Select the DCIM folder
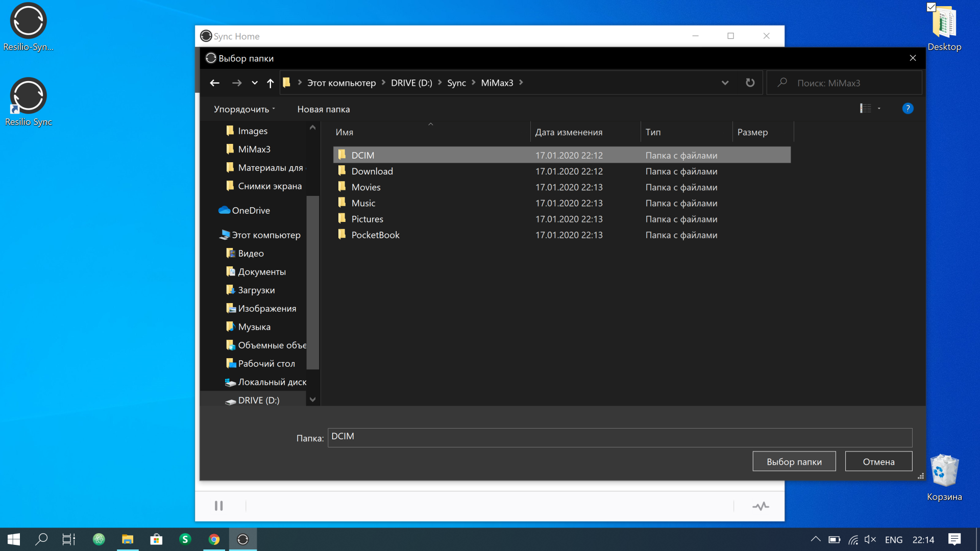 pyautogui.click(x=561, y=155)
